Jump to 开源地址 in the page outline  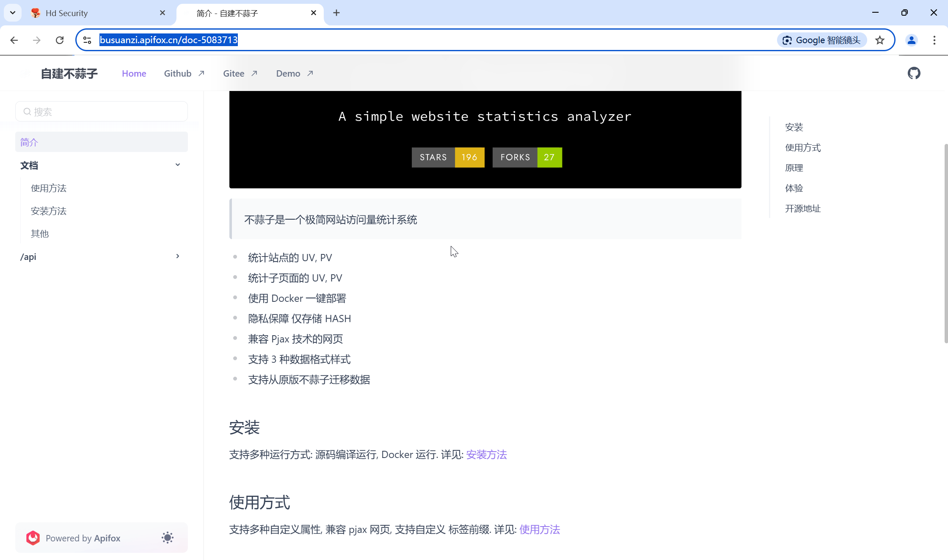803,209
